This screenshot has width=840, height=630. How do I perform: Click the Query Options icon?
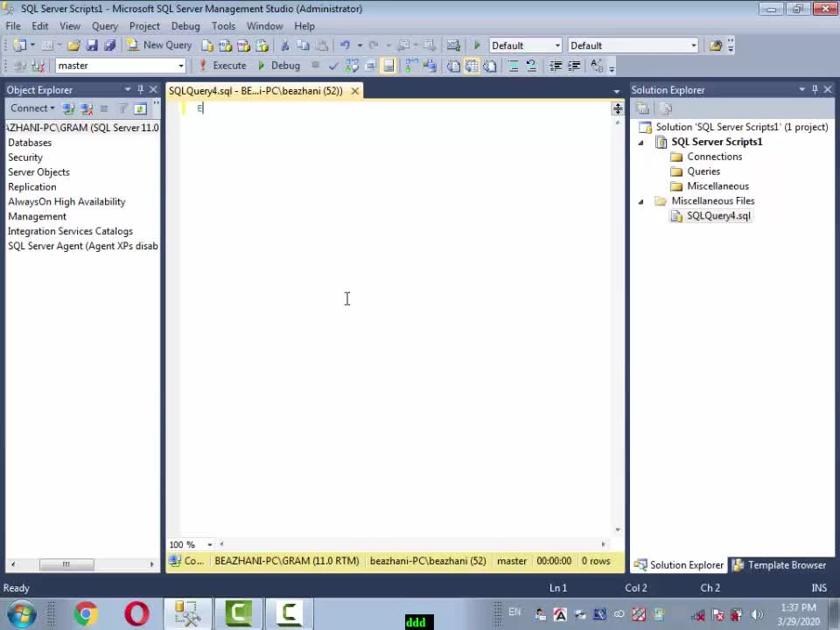pos(370,66)
